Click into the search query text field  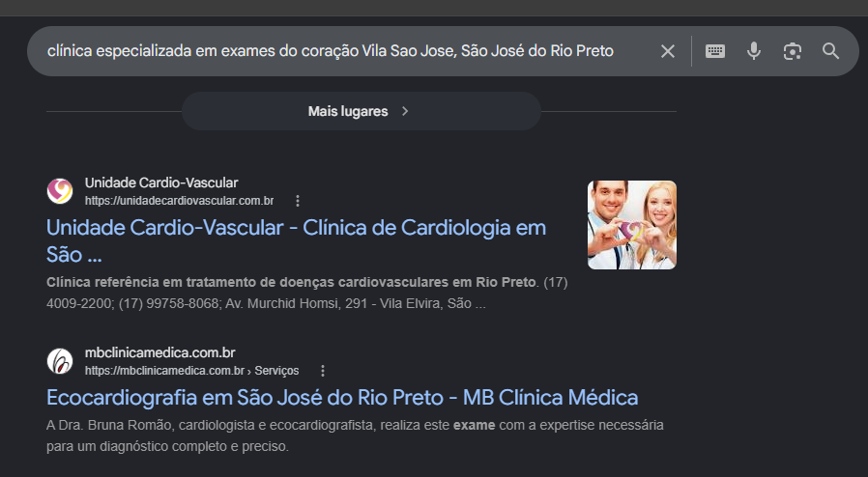(330, 51)
